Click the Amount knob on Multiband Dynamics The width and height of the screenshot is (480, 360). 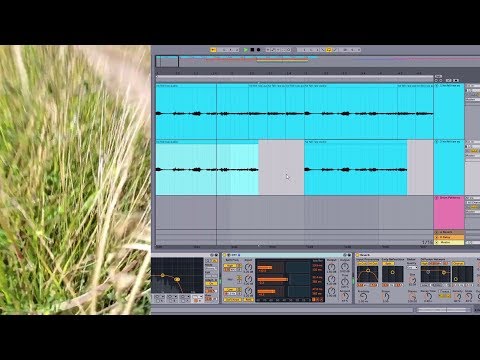345,295
